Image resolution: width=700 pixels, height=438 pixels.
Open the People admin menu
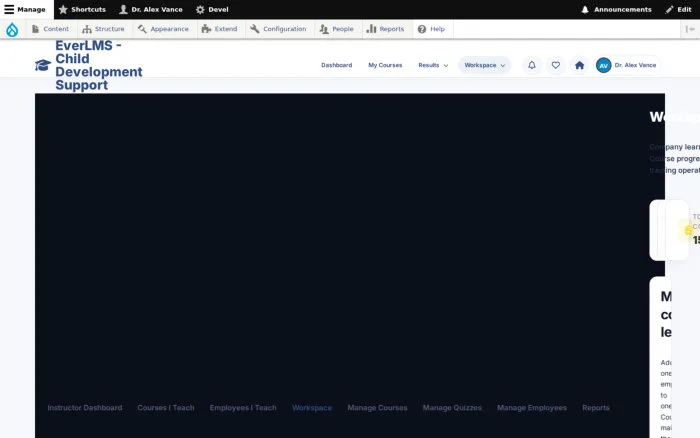coord(337,29)
